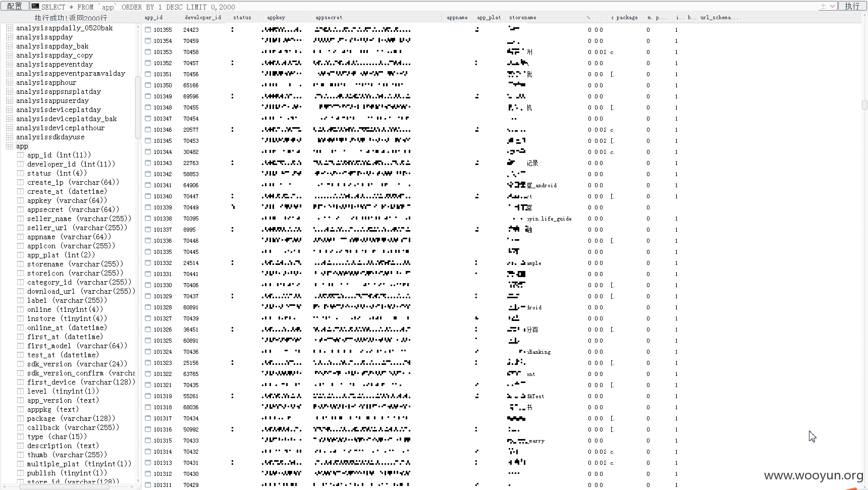This screenshot has height=490, width=868.
Task: Click the results grid vertical scrollbar thumb
Action: (x=864, y=104)
